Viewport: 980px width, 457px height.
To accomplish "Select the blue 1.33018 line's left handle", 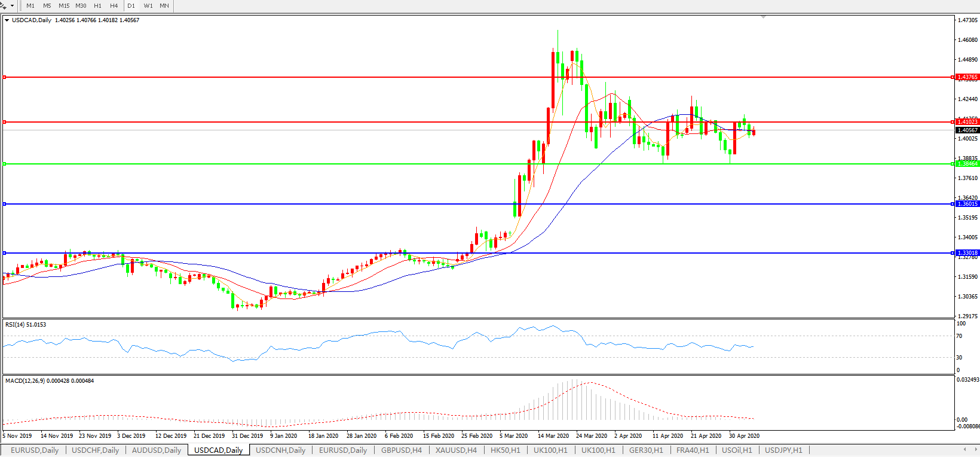I will click(4, 253).
